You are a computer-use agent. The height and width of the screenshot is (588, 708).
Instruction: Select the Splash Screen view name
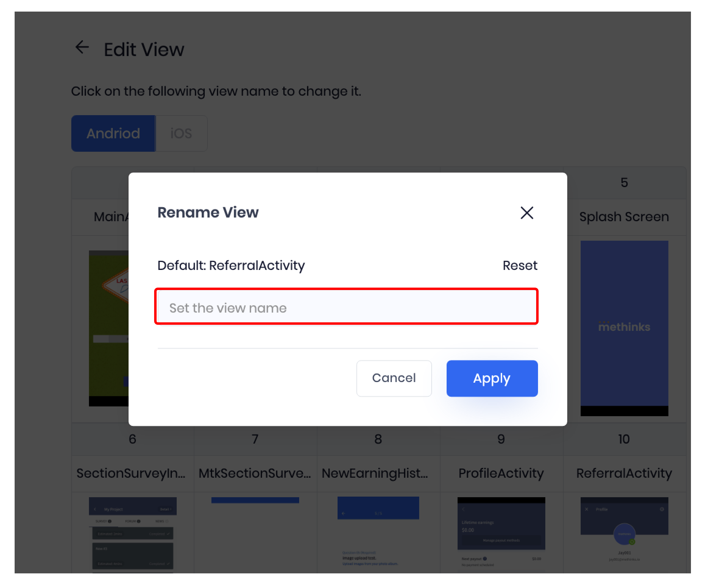(x=624, y=217)
